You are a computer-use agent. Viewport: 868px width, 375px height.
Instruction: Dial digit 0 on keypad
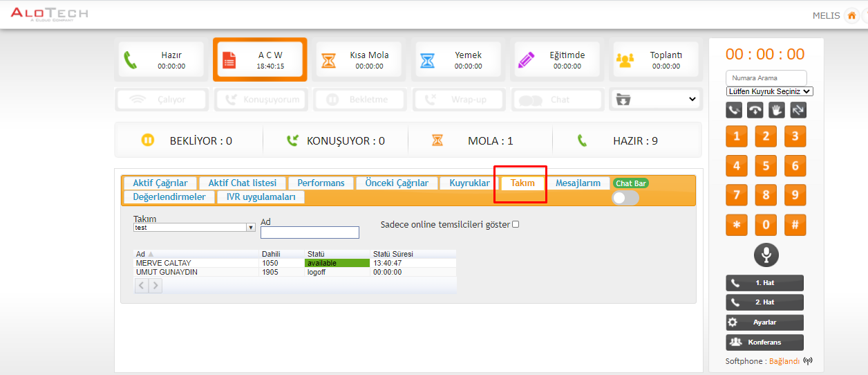click(766, 225)
